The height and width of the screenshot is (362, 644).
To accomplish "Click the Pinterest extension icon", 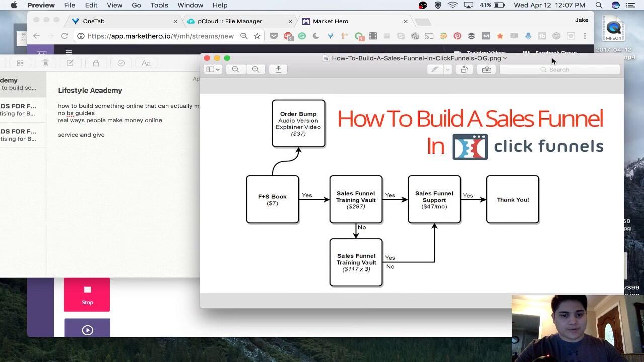I will click(x=457, y=36).
